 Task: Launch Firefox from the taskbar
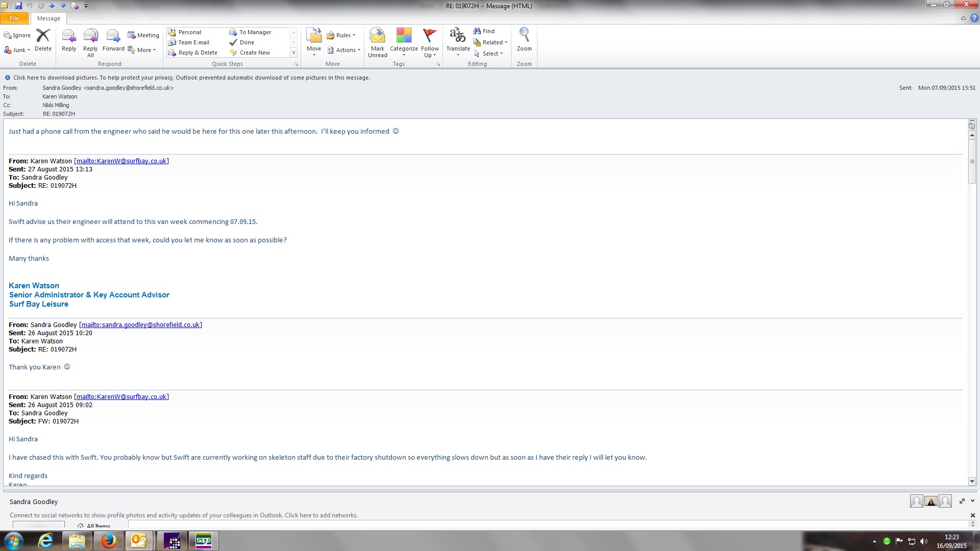click(108, 541)
